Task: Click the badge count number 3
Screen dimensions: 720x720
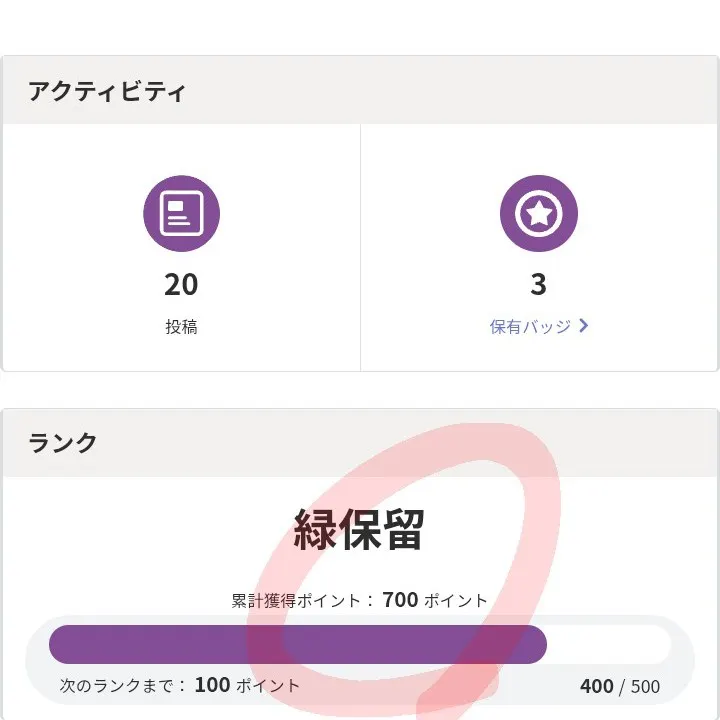Action: pos(538,285)
